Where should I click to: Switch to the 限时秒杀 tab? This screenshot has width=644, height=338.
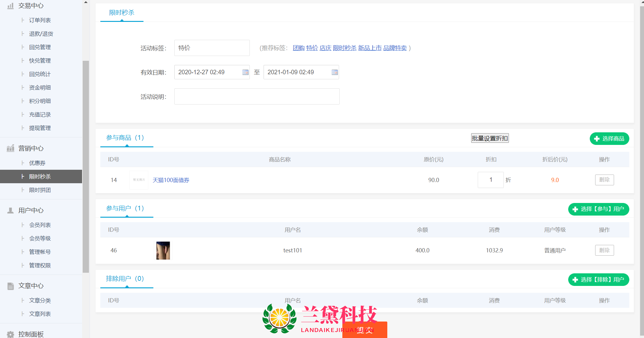tap(122, 13)
